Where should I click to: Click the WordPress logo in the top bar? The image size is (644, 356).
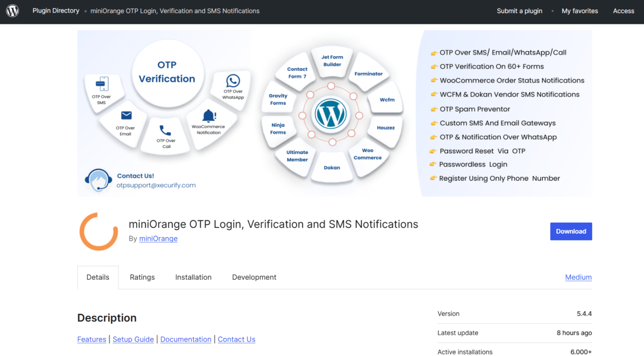pos(12,11)
